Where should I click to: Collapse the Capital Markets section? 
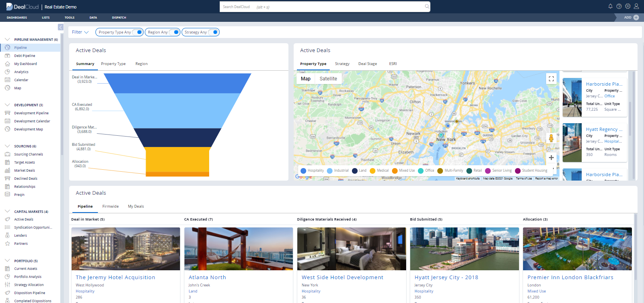7,212
